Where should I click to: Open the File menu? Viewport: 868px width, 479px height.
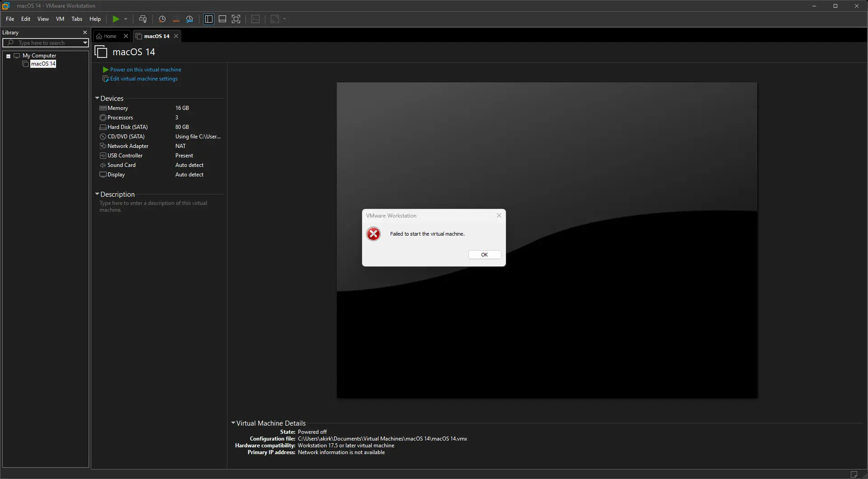tap(10, 19)
